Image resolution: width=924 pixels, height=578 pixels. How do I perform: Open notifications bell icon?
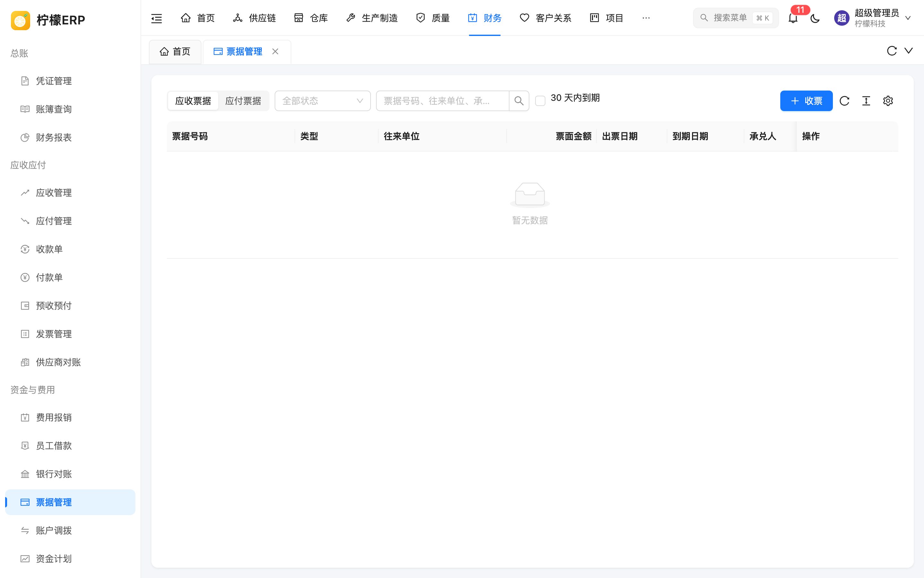(x=793, y=18)
